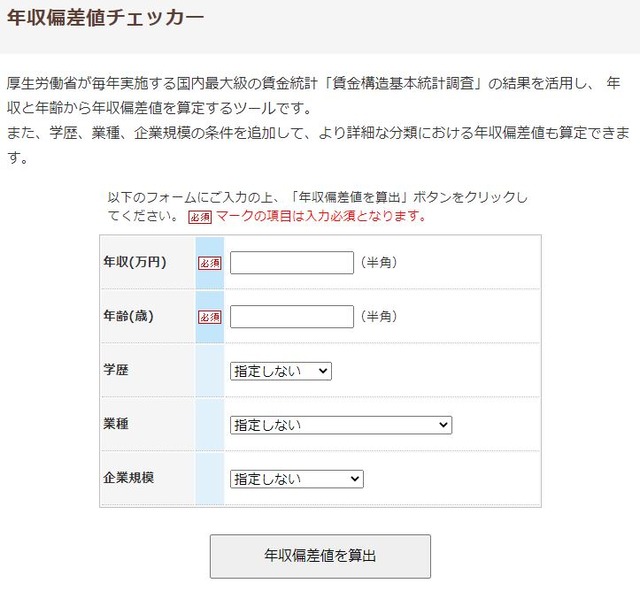640x591 pixels.
Task: Click the (半角) hint beside the age field
Action: [379, 316]
